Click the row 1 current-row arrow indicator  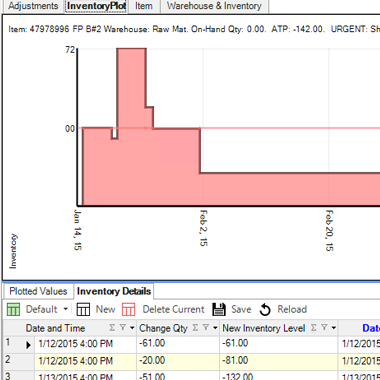point(29,345)
